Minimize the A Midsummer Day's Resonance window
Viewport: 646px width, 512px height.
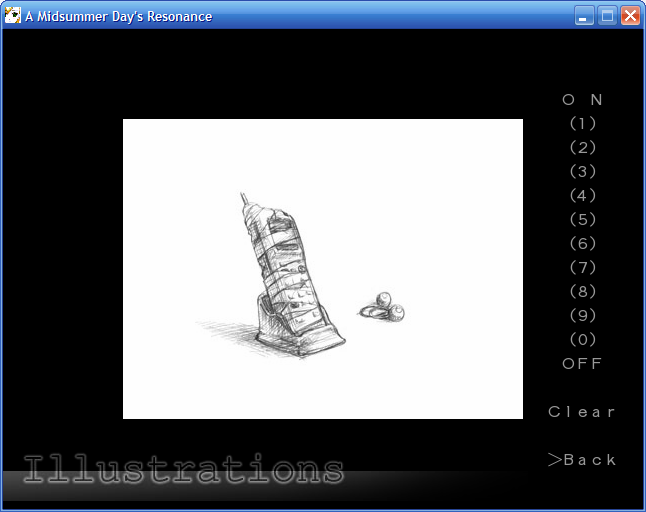point(584,16)
